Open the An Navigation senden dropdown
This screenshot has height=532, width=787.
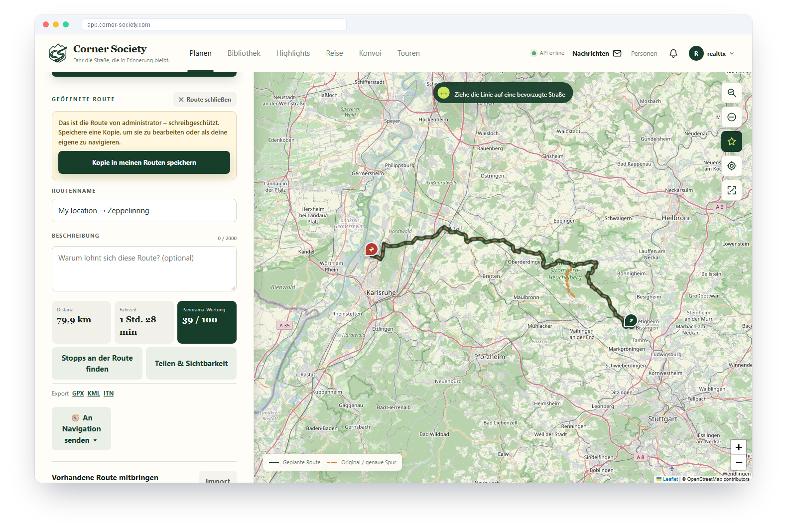pyautogui.click(x=81, y=429)
